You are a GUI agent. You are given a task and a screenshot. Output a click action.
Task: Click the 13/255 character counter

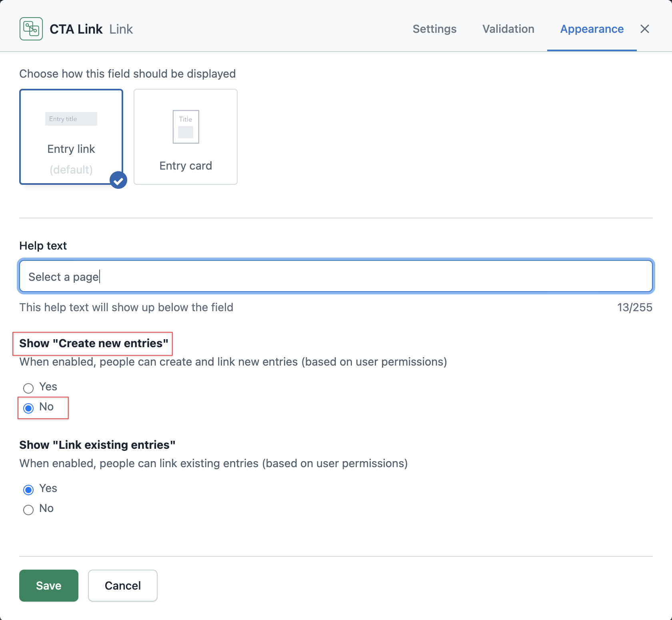(635, 307)
